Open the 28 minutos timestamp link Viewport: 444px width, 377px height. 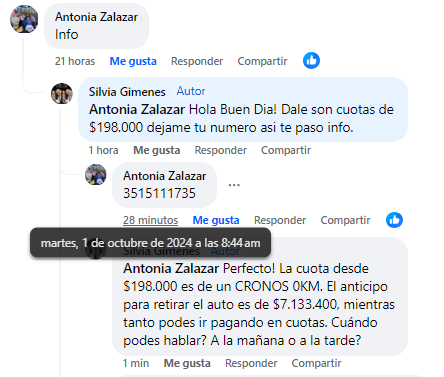click(150, 220)
